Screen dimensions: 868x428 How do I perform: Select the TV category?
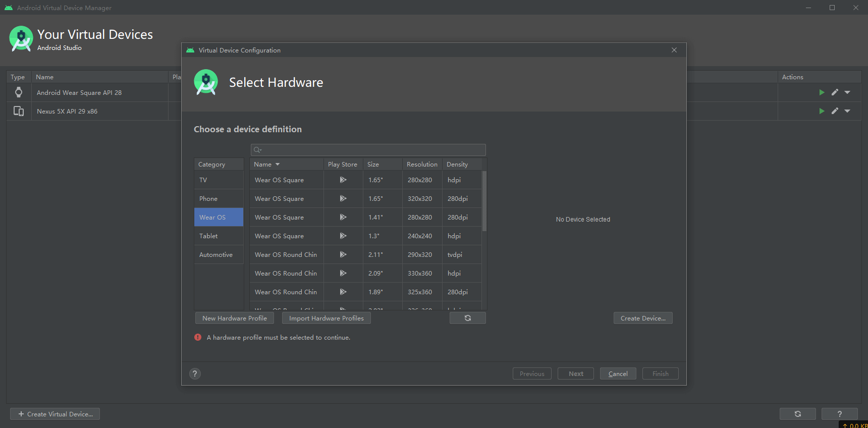click(219, 180)
